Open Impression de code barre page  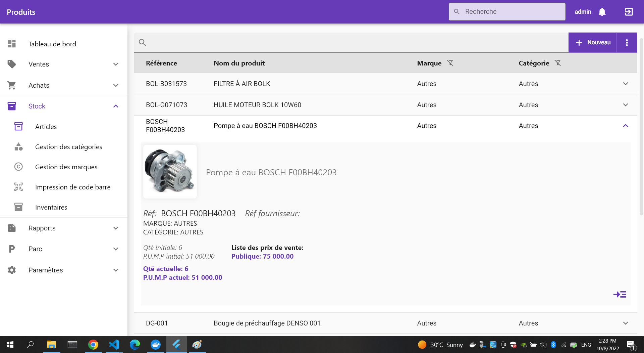tap(73, 187)
